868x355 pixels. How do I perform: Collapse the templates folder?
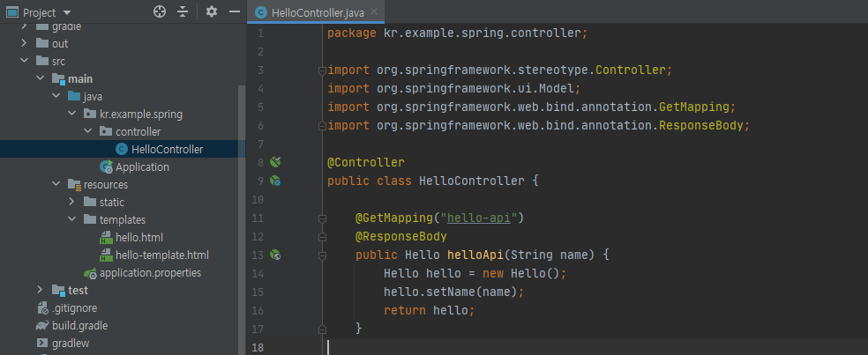coord(72,220)
